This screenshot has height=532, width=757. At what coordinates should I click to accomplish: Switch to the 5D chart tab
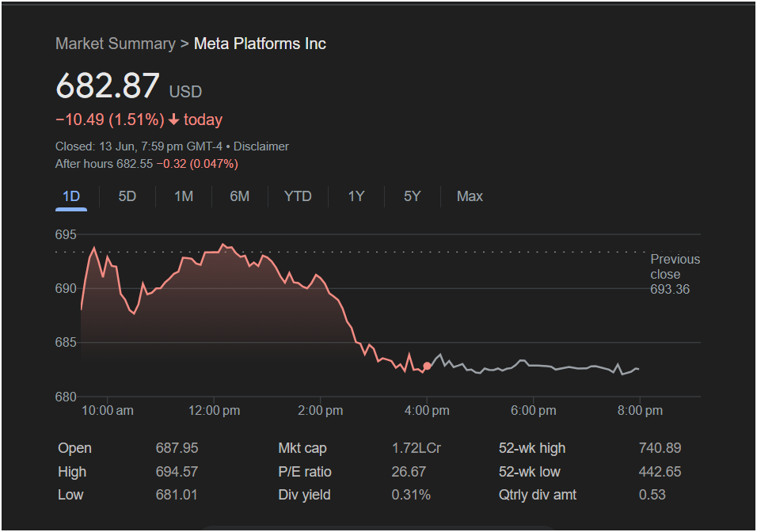tap(127, 196)
